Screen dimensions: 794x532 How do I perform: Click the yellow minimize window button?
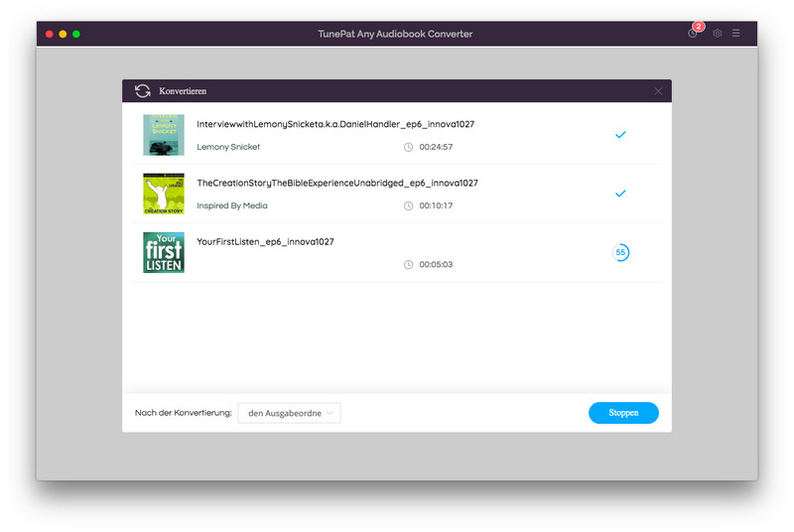[63, 34]
